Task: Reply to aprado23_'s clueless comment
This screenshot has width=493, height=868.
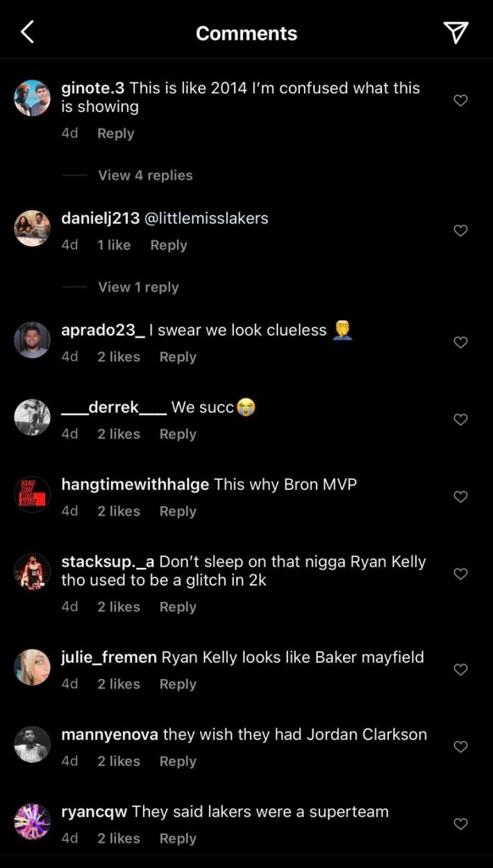Action: coord(177,357)
